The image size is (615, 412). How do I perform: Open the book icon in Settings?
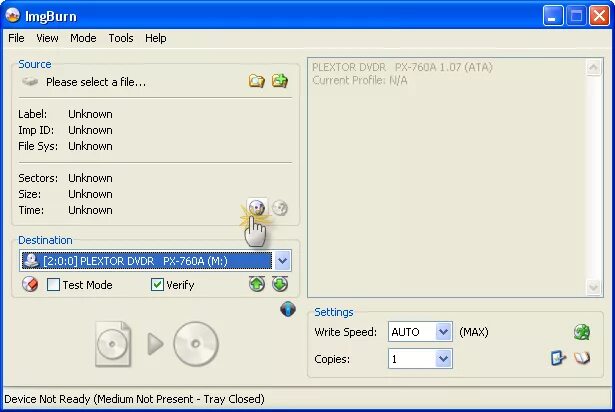[x=582, y=358]
